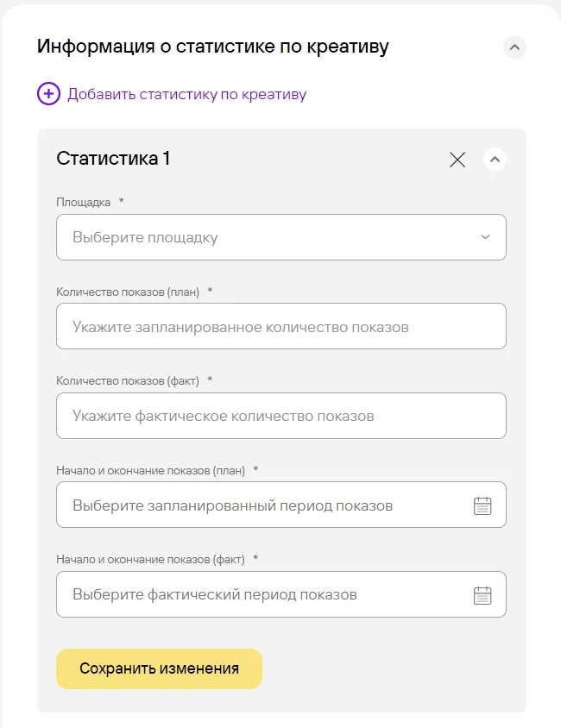Collapse the Статистика 1 block
This screenshot has width=561, height=728.
coord(495,160)
